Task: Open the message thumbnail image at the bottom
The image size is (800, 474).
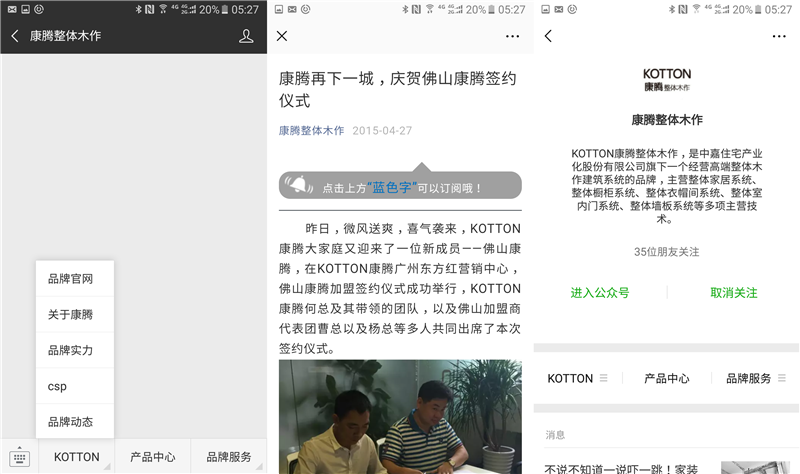Action: coord(755,467)
